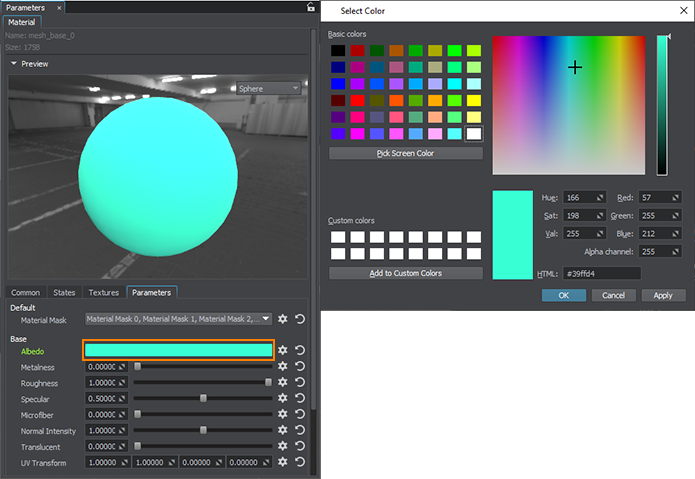Click the lock icon in Parameters panel
This screenshot has width=695, height=479.
[x=310, y=7]
